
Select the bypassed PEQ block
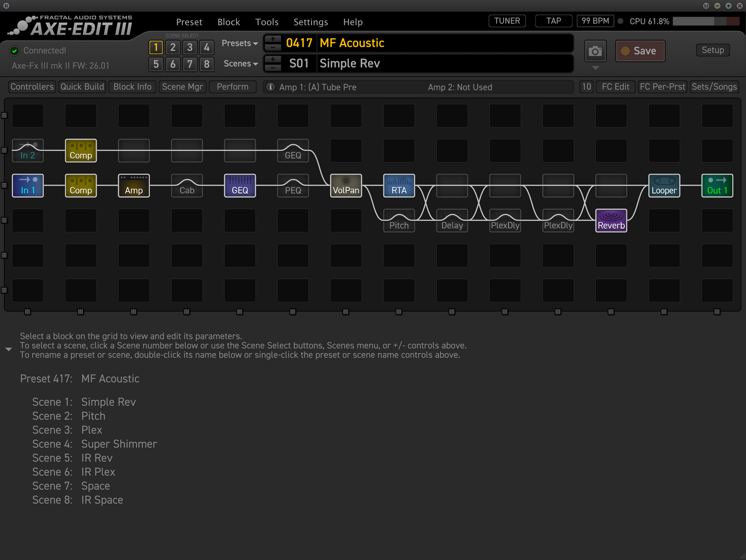293,186
